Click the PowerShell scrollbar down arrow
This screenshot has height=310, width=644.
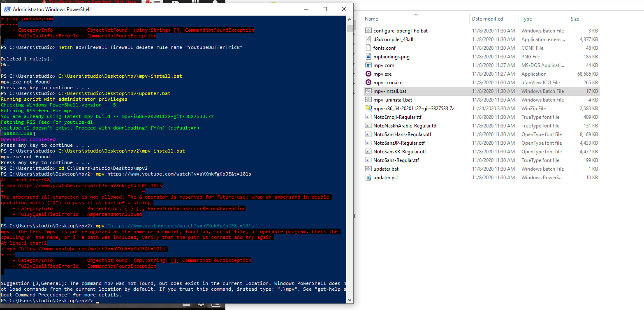[350, 300]
